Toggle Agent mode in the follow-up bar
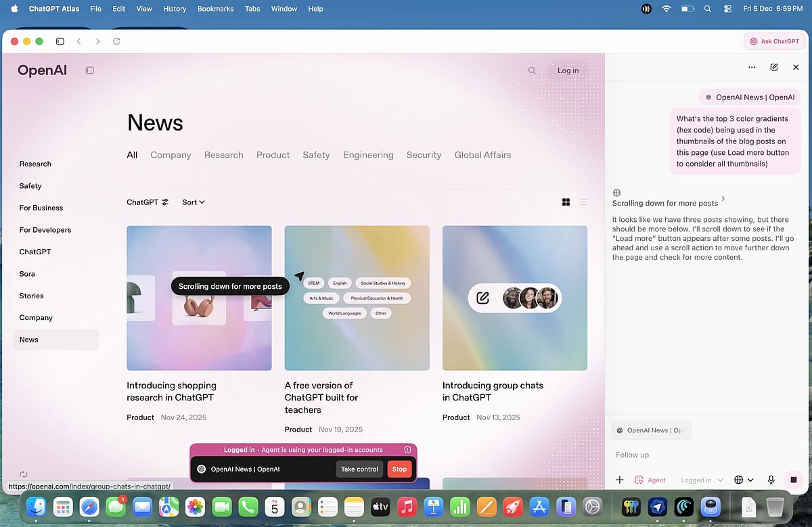812x527 pixels. pos(650,480)
